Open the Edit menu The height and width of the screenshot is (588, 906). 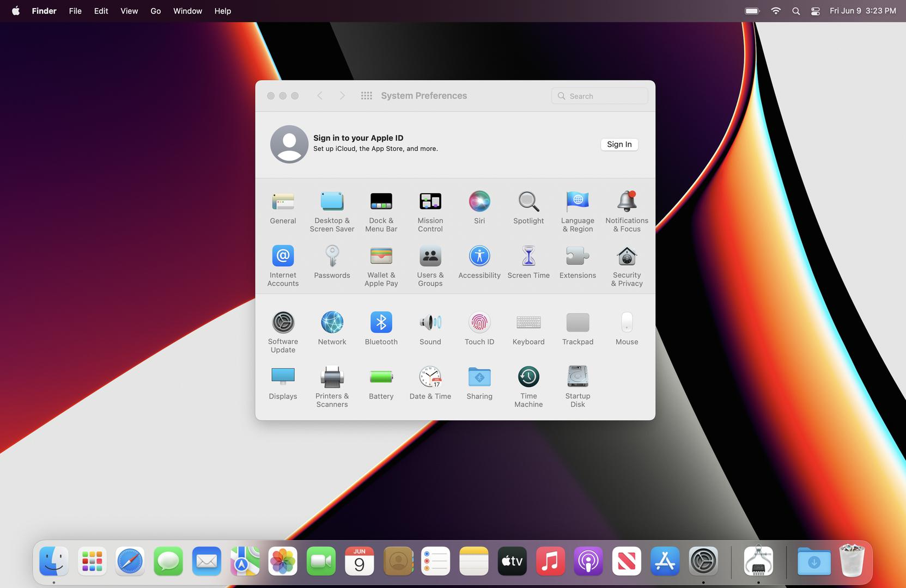click(101, 11)
